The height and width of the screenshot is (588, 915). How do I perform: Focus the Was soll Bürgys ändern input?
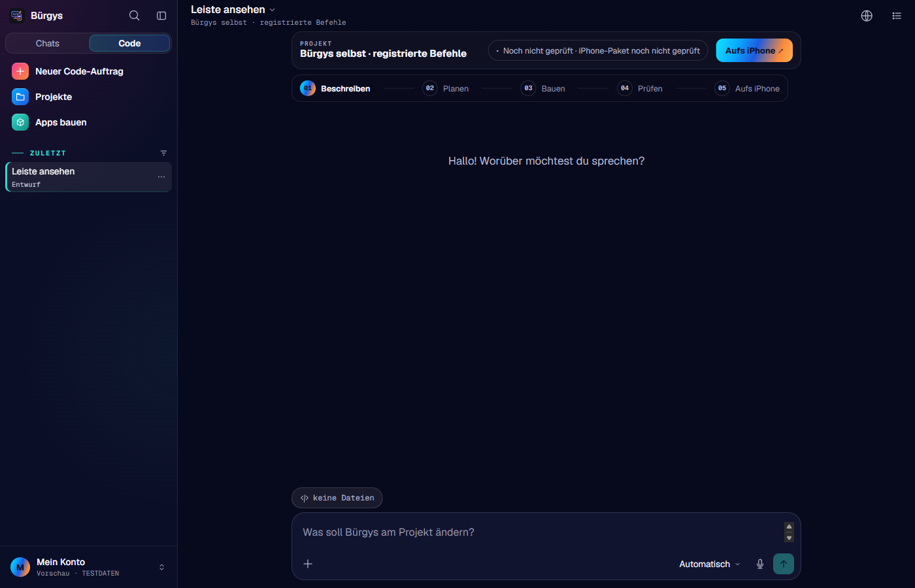(539, 532)
